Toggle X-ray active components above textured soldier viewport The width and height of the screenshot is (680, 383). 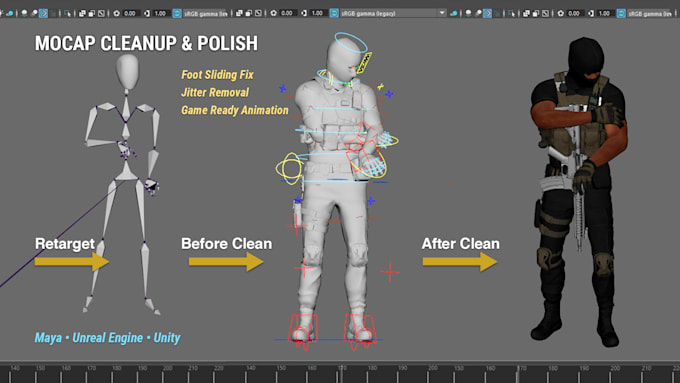coord(536,13)
